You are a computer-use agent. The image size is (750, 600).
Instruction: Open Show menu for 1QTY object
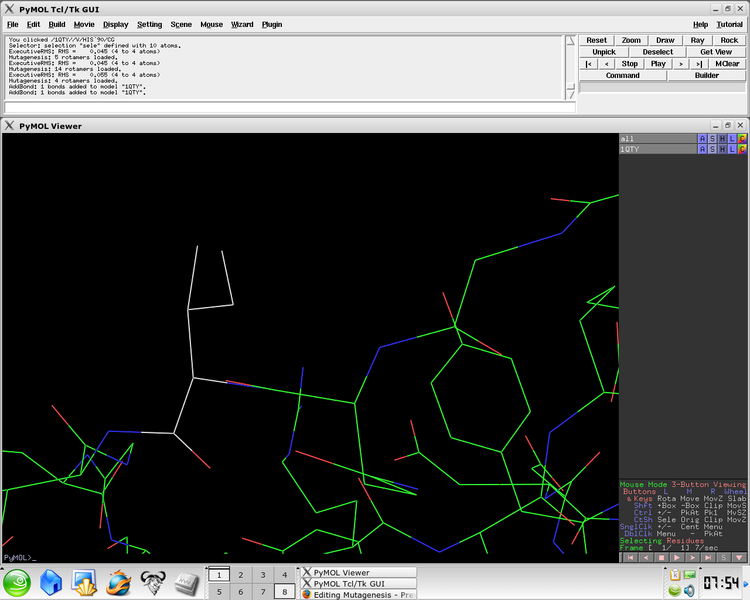(712, 149)
